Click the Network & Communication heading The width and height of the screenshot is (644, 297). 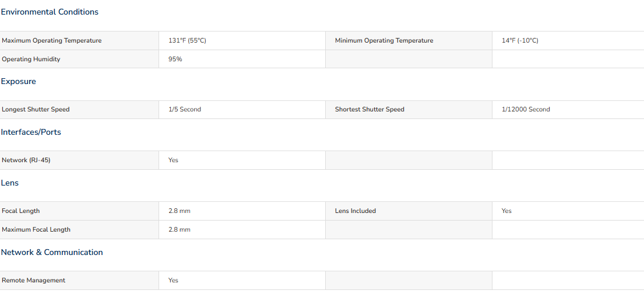tap(52, 252)
